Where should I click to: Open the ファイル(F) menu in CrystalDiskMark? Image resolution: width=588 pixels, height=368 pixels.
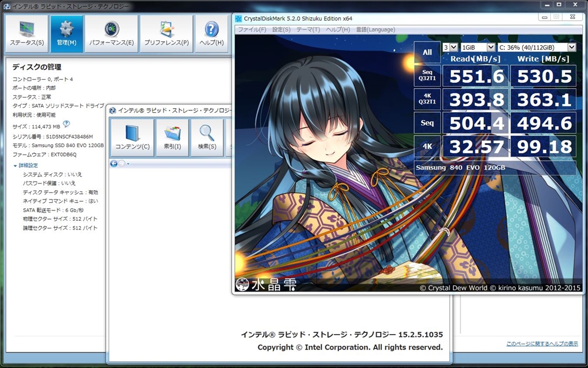[252, 29]
